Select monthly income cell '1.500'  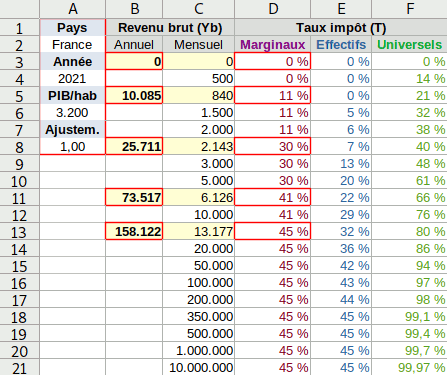click(x=199, y=112)
